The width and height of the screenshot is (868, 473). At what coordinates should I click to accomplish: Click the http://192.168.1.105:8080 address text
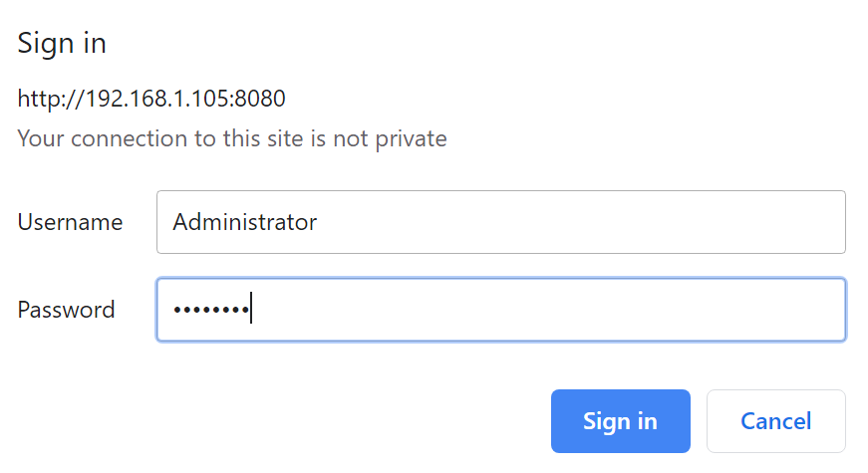click(151, 99)
